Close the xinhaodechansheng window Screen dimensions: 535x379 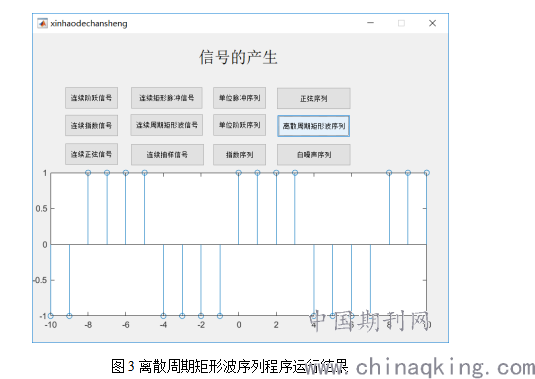pos(432,23)
